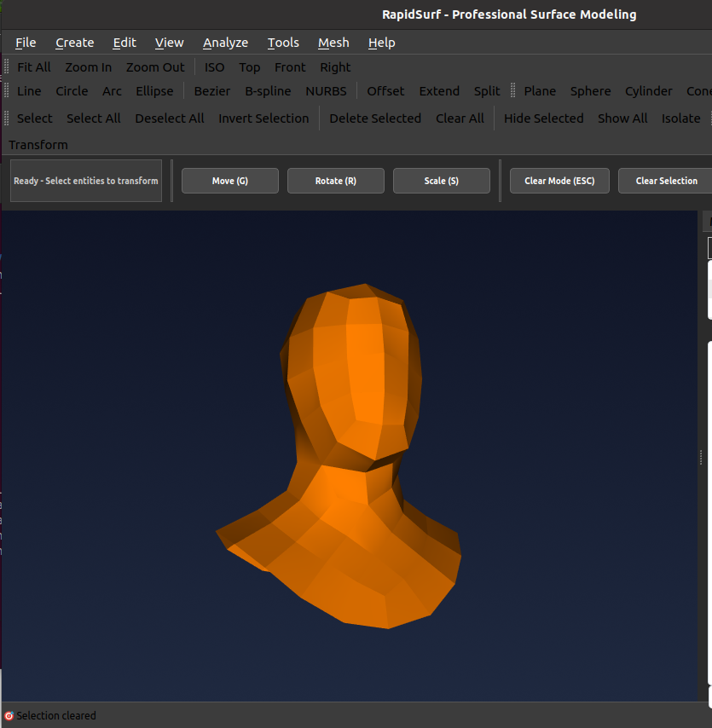The width and height of the screenshot is (712, 728).
Task: Hide the selected entities
Action: [x=543, y=118]
